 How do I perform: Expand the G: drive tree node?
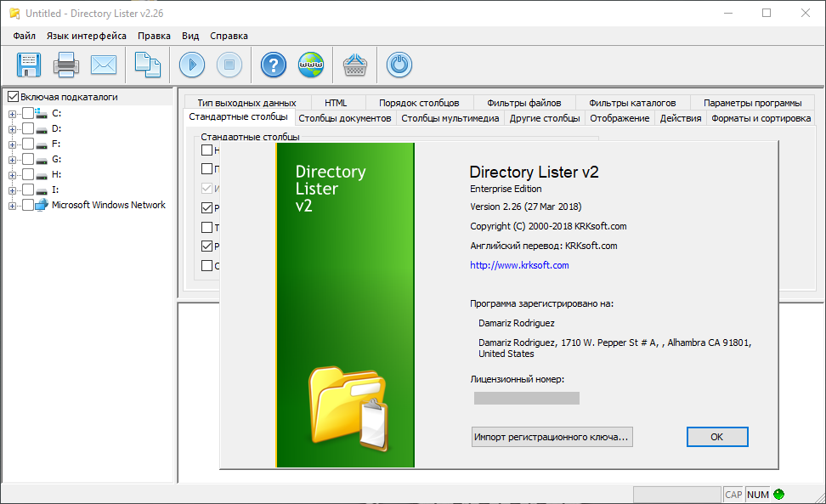[x=12, y=160]
